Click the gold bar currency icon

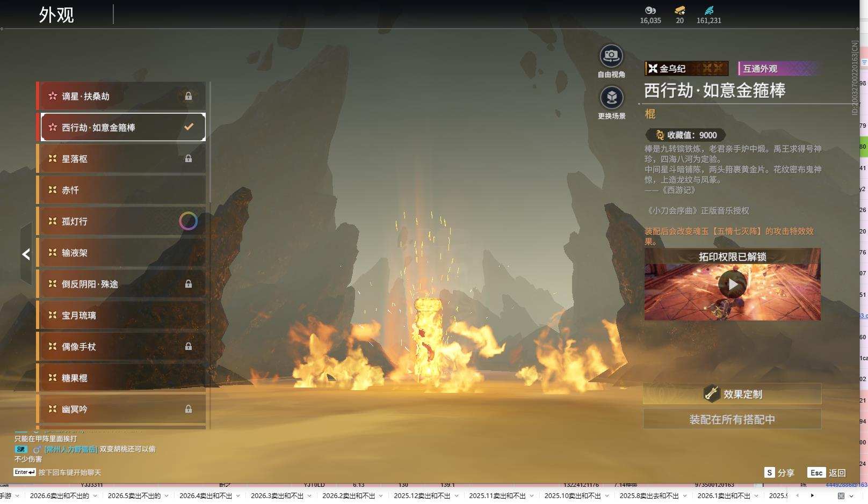point(680,10)
